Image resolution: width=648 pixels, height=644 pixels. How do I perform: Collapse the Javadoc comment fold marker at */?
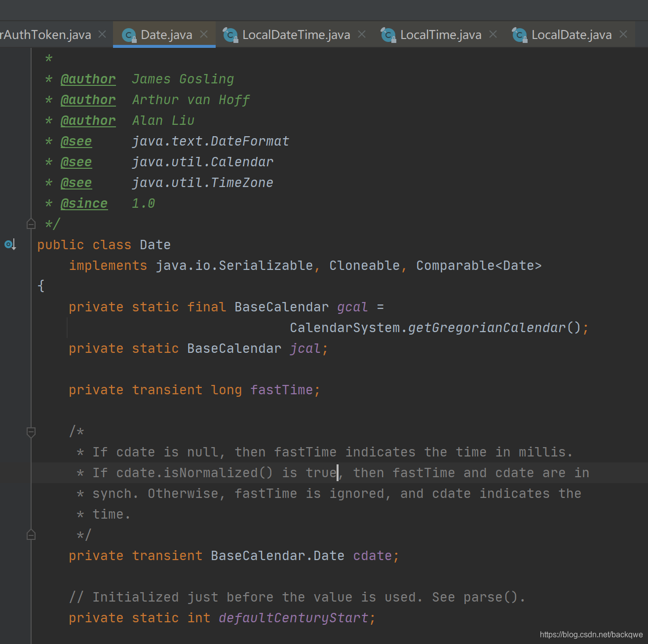pos(31,224)
